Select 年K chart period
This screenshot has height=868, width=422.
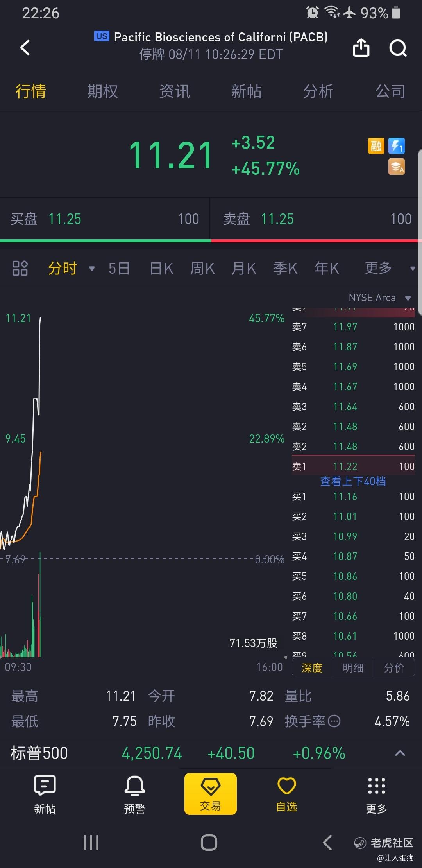(327, 268)
